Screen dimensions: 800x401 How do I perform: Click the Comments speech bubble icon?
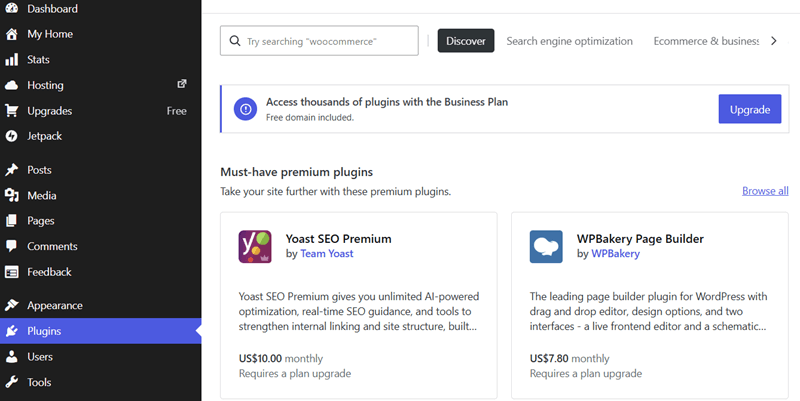pyautogui.click(x=11, y=246)
